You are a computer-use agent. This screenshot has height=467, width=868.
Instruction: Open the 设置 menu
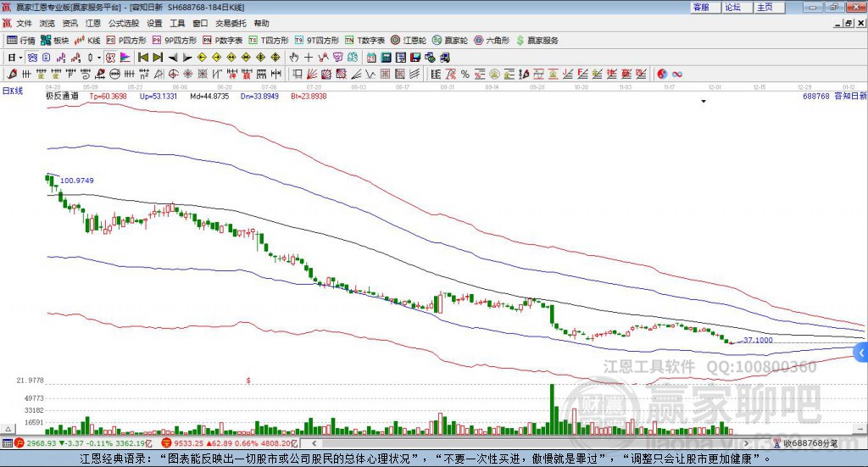click(x=154, y=23)
